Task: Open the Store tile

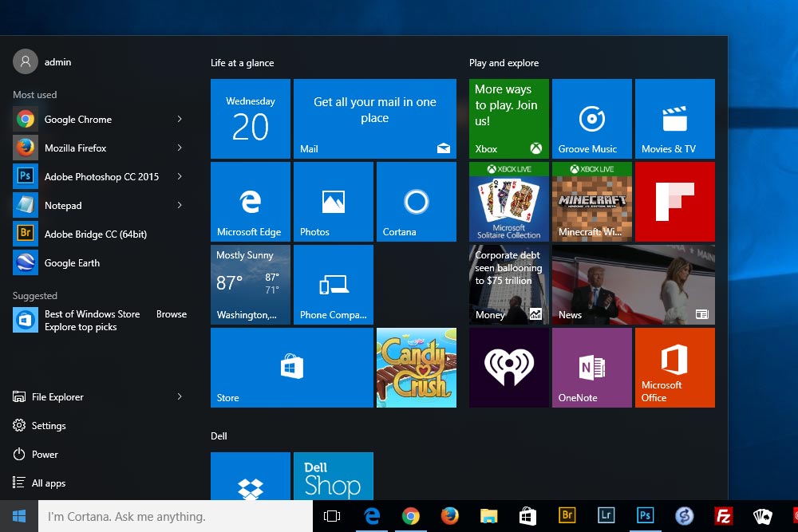Action: point(291,368)
